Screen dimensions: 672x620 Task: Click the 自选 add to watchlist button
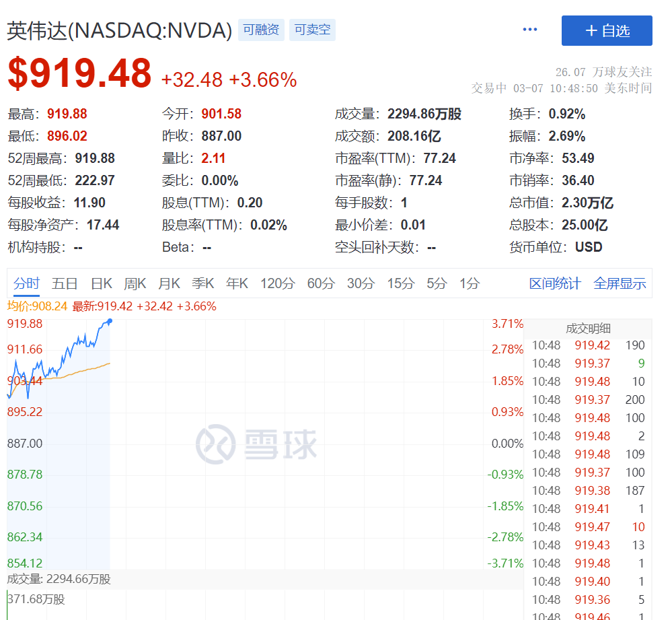point(607,30)
